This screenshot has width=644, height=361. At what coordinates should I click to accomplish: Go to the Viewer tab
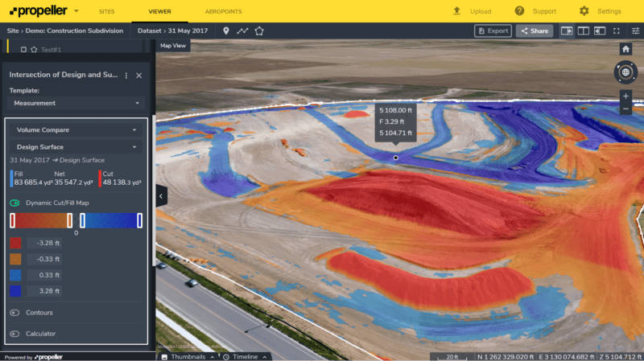pos(159,11)
